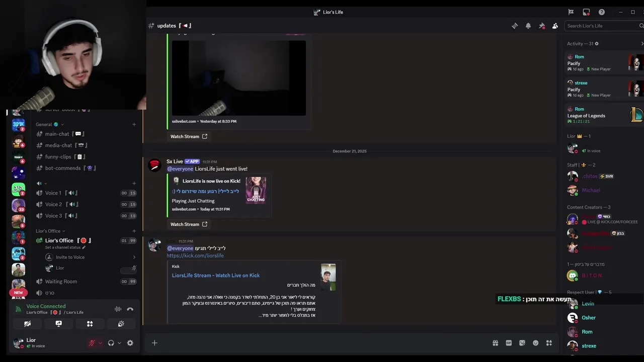This screenshot has height=362, width=644.
Task: Click the Sx Live bot avatar
Action: 154,164
